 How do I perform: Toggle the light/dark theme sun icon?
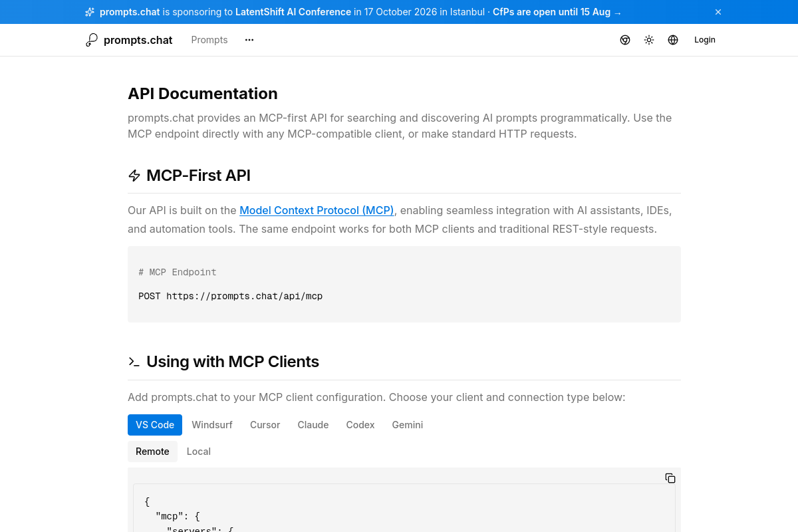(649, 40)
